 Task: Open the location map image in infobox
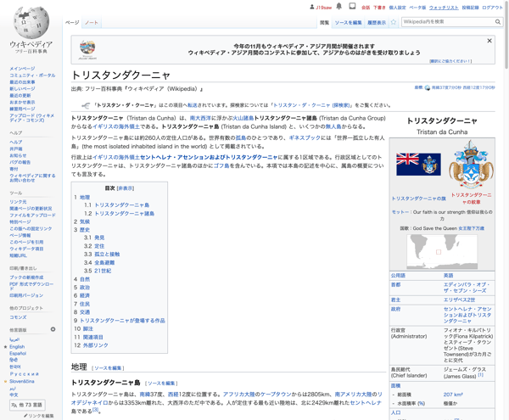(442, 252)
